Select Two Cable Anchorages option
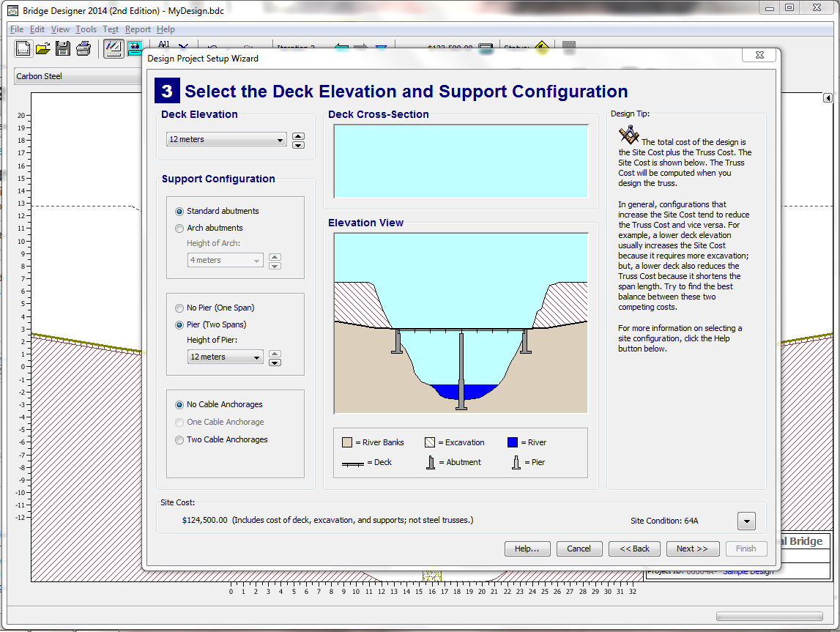The width and height of the screenshot is (840, 632). 179,440
